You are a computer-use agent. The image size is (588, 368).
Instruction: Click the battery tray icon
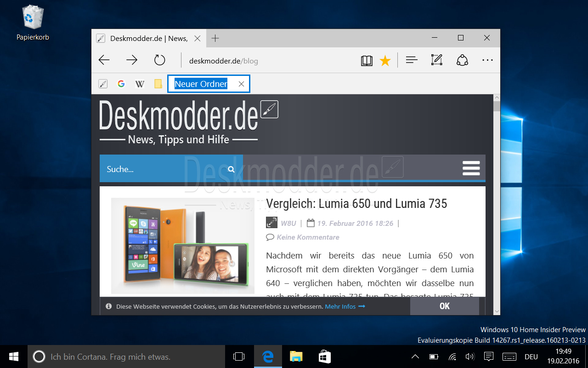[x=434, y=356]
